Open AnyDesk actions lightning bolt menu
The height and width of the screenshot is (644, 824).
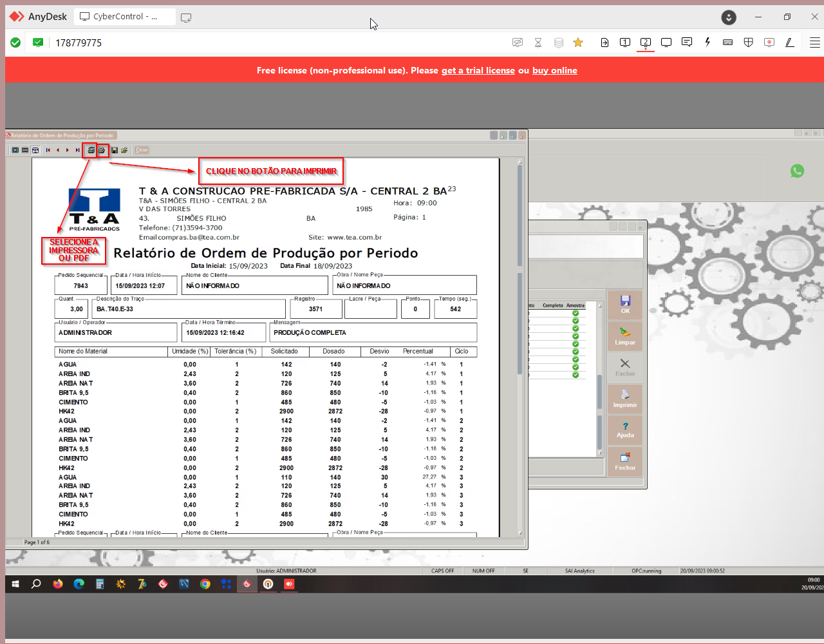coord(707,43)
